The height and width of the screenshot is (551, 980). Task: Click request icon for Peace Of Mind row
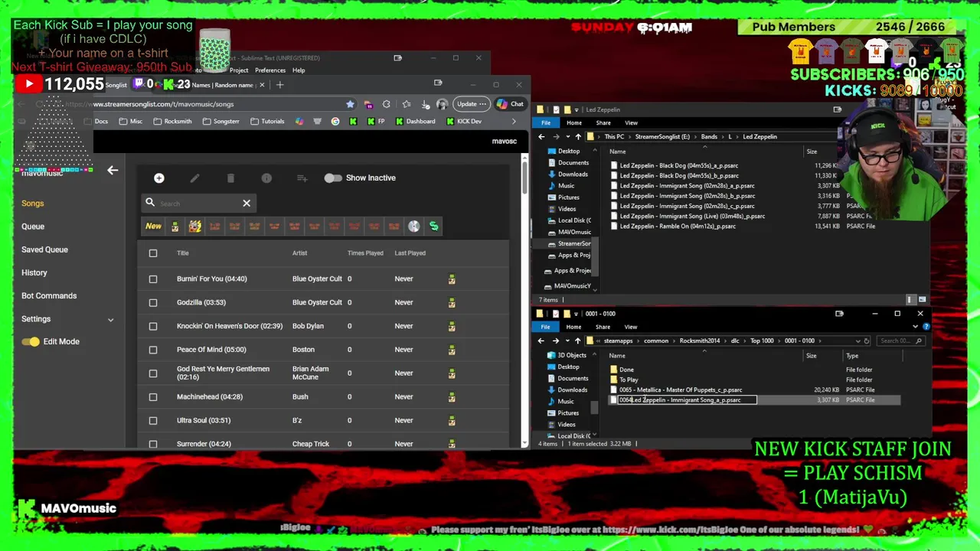(x=452, y=350)
